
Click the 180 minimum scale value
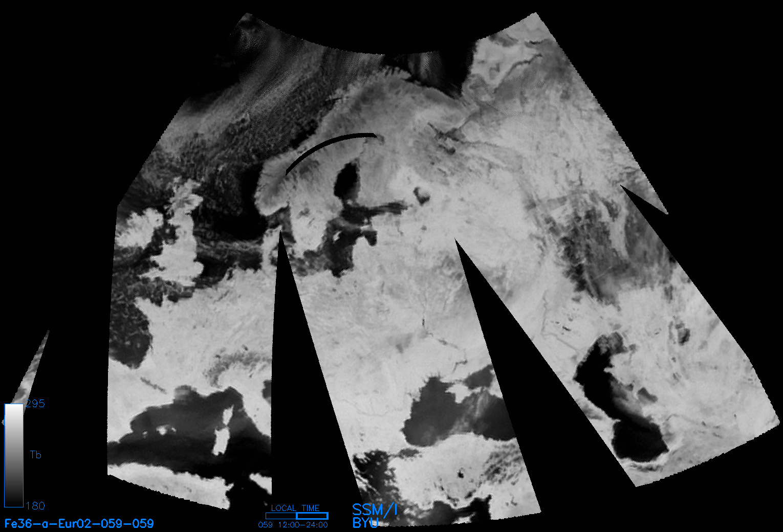[x=35, y=506]
